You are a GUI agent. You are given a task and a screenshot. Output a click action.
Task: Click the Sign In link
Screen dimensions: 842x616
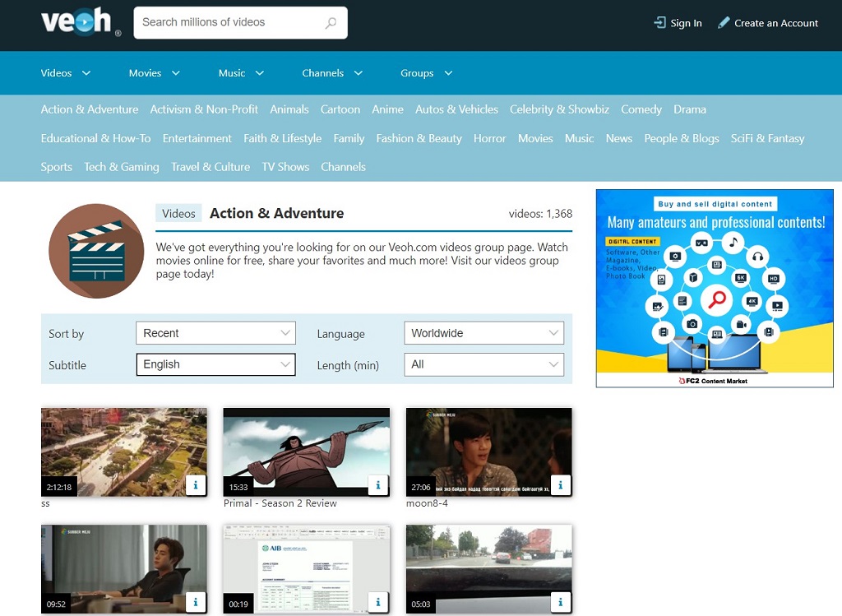(x=686, y=23)
